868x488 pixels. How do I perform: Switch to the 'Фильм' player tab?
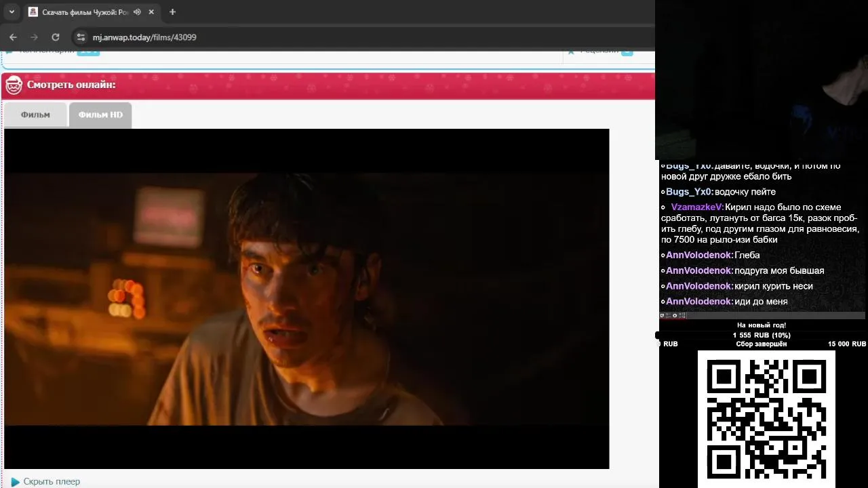35,115
